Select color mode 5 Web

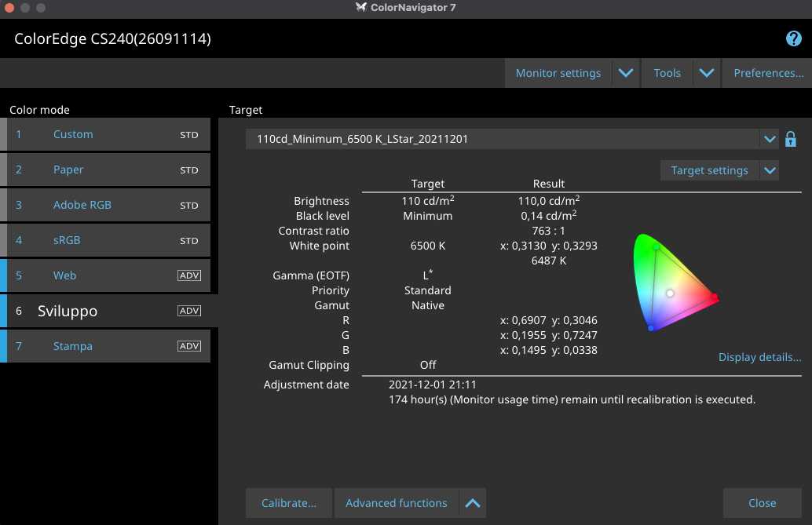coord(105,275)
